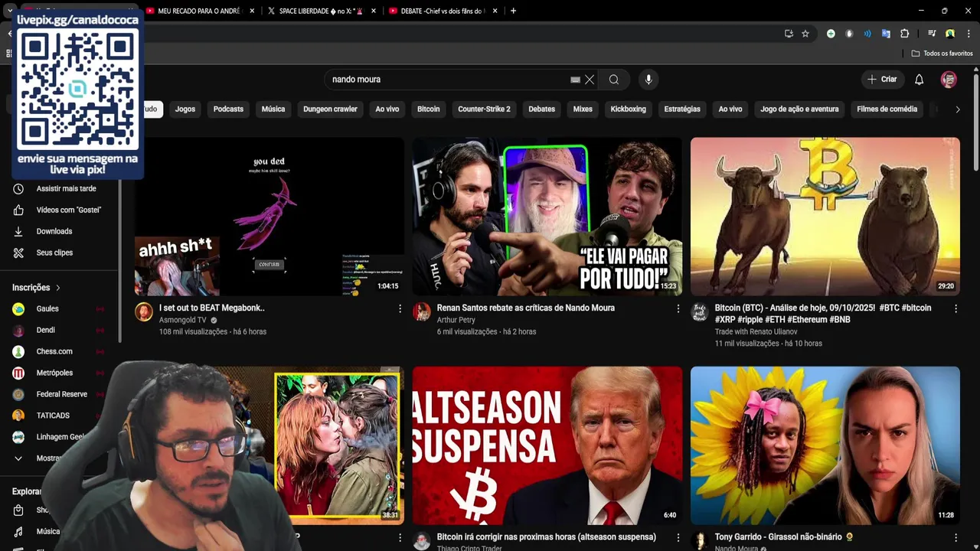Open the Todos os favoritos bookmarks folder

pyautogui.click(x=942, y=54)
